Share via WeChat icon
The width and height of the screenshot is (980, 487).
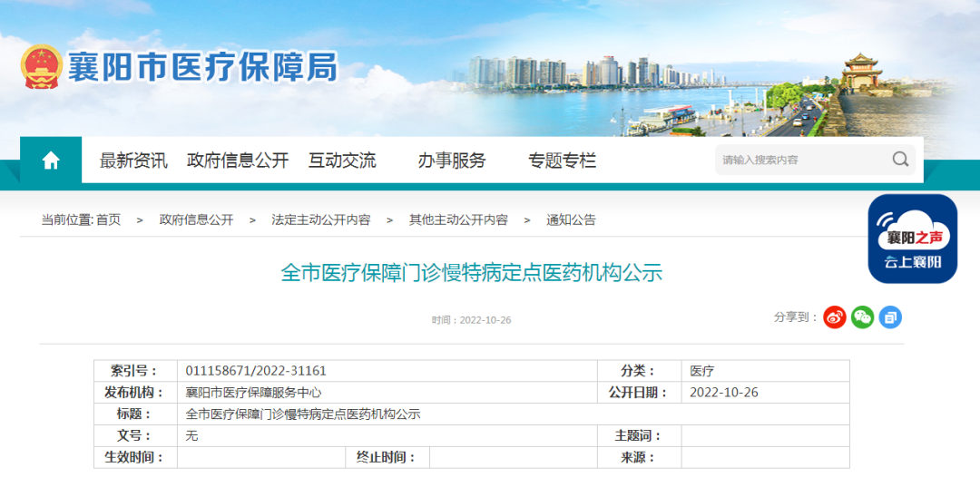[863, 317]
